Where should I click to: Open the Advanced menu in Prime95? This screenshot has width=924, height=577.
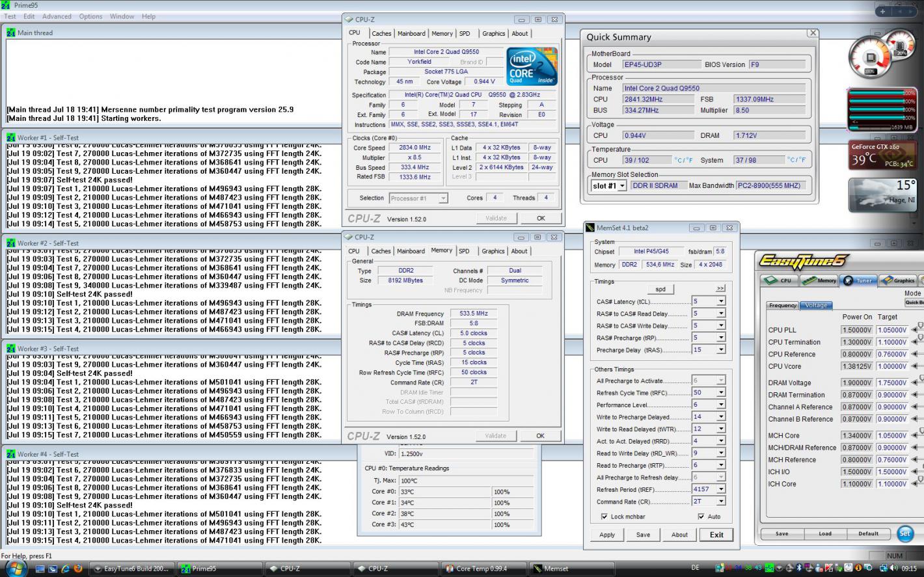coord(57,16)
